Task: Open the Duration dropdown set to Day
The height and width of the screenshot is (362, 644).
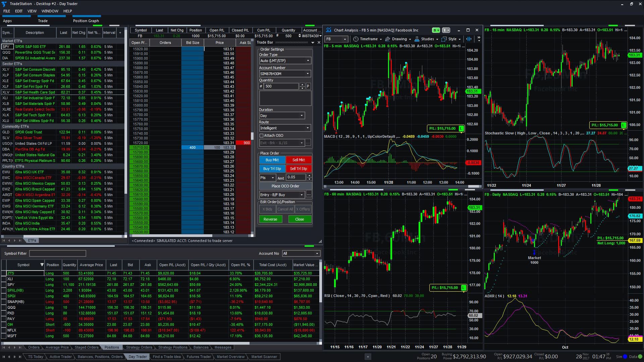Action: tap(282, 115)
